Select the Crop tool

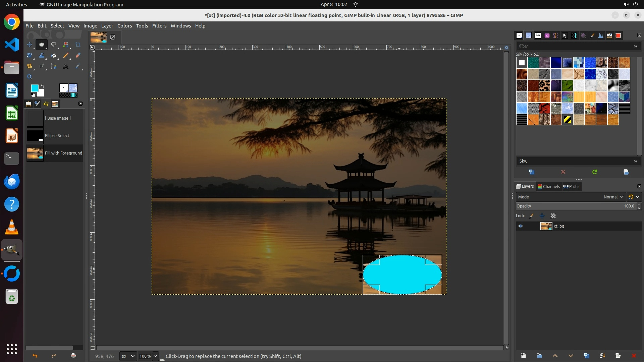(78, 45)
